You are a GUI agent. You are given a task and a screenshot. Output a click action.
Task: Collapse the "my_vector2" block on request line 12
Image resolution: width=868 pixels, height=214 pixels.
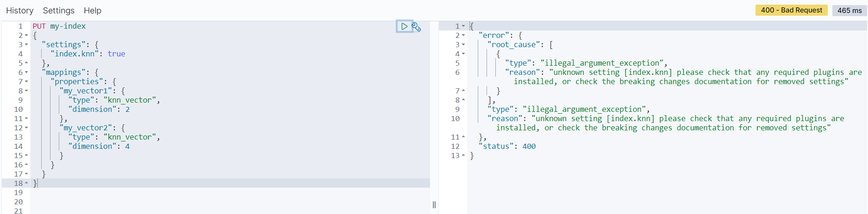point(26,128)
